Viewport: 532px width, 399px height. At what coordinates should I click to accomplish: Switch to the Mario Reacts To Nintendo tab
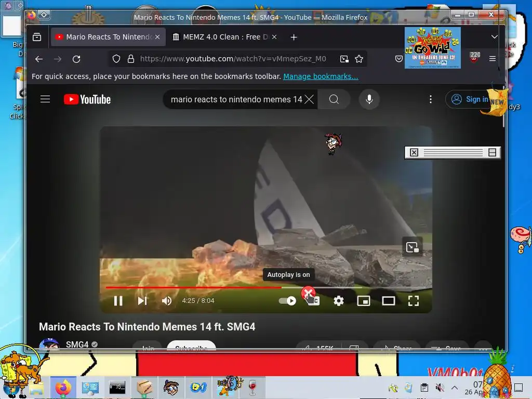108,37
